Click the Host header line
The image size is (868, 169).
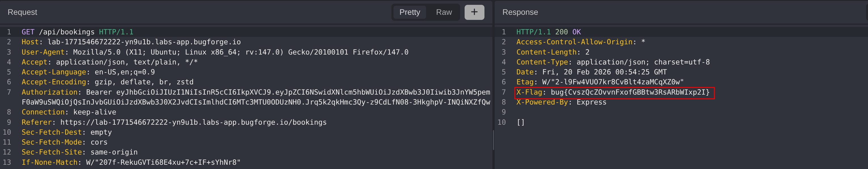[x=131, y=42]
